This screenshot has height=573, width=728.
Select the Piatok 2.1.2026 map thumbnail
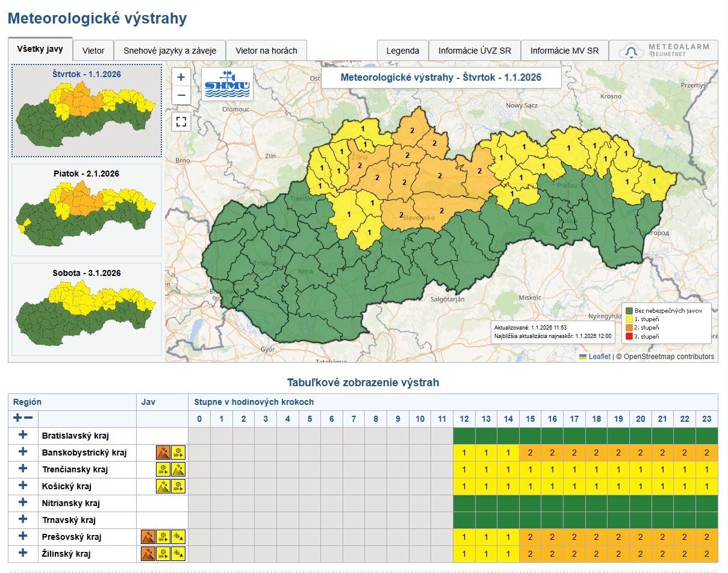click(86, 210)
